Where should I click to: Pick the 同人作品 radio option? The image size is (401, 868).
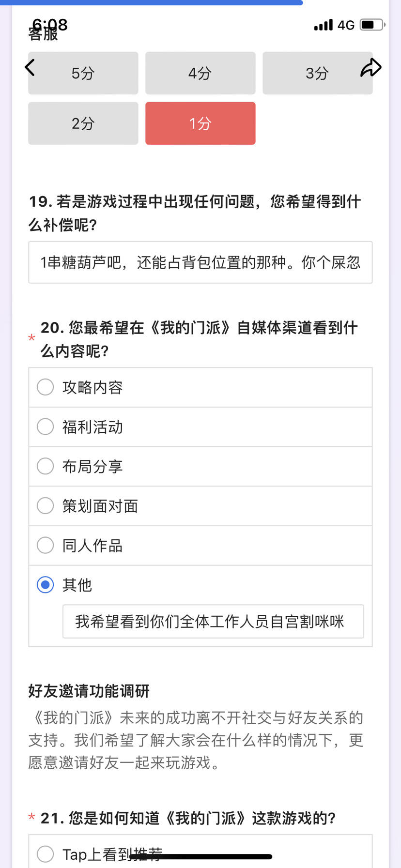[200, 546]
